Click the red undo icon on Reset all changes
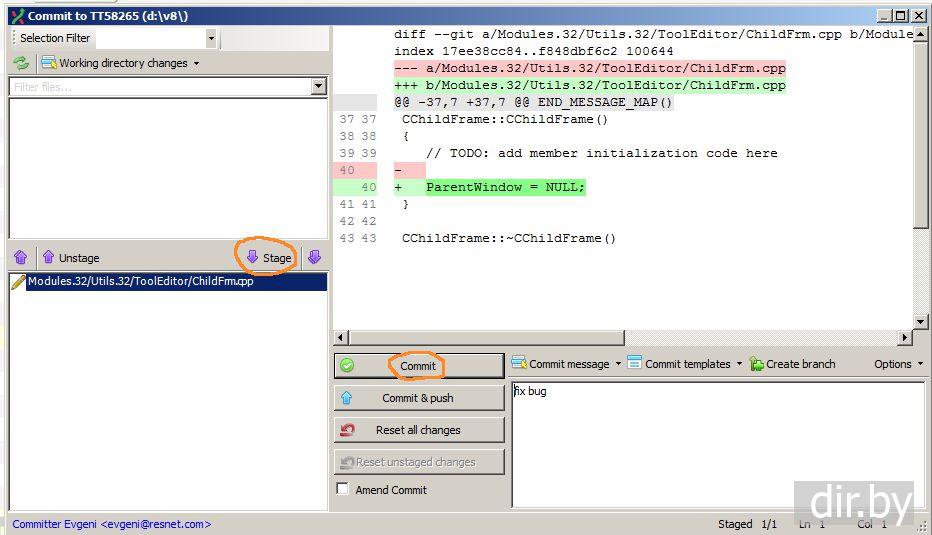Screen dimensions: 932x535 [347, 430]
